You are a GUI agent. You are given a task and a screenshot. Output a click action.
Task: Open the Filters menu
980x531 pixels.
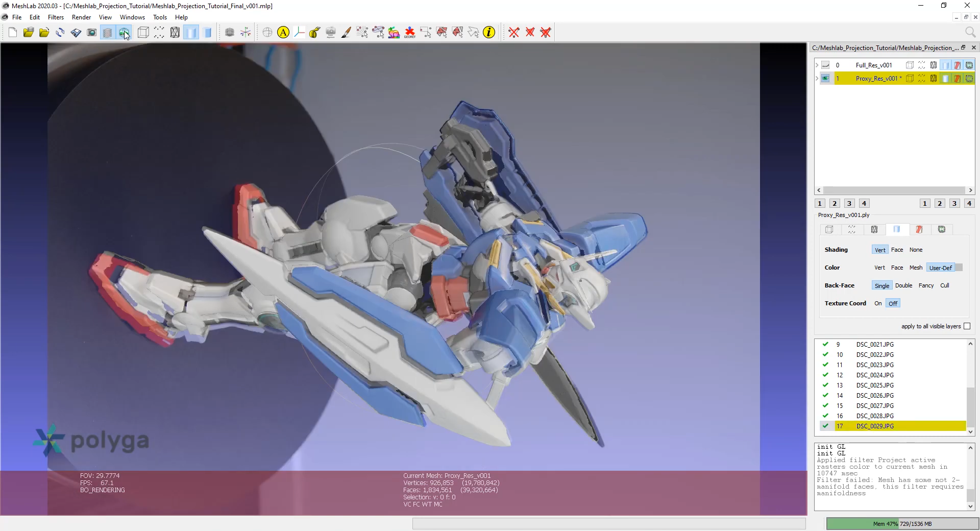(56, 17)
